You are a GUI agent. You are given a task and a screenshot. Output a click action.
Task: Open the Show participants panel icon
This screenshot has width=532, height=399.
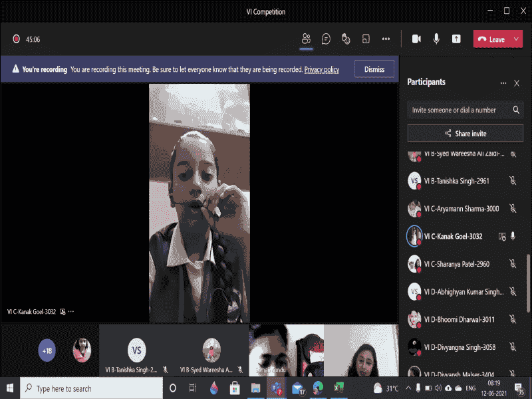[x=306, y=39]
